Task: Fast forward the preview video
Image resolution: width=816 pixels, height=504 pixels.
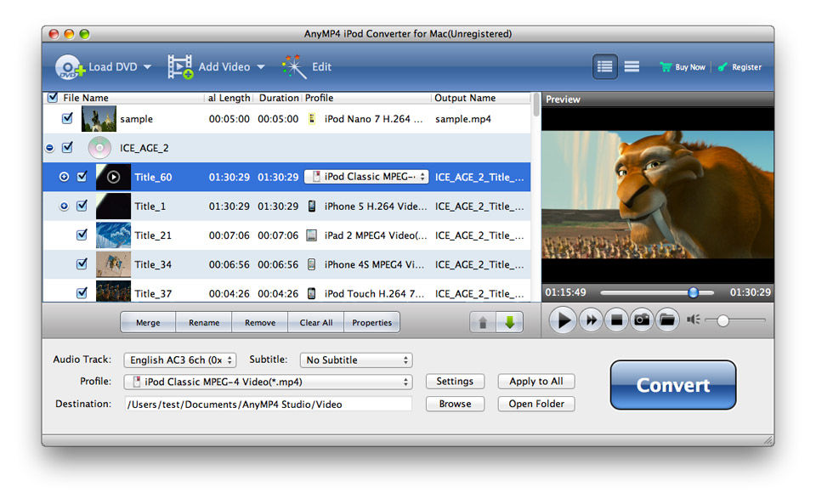Action: pyautogui.click(x=591, y=320)
